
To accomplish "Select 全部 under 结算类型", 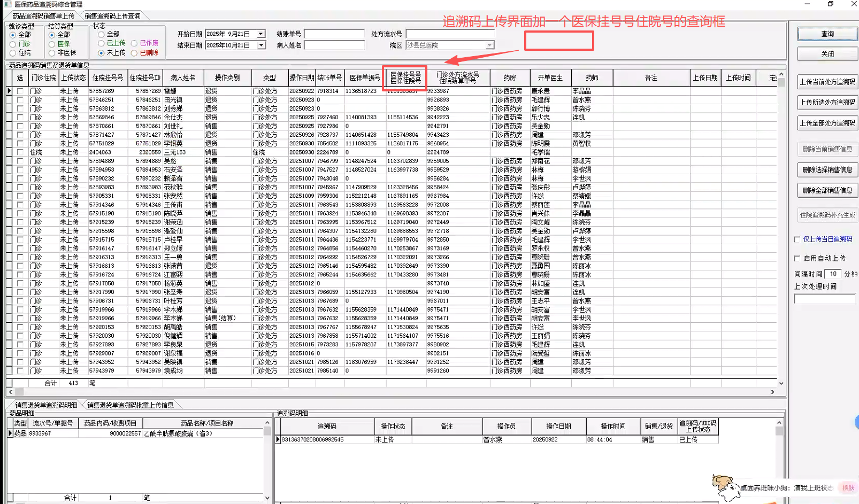I will (x=52, y=35).
